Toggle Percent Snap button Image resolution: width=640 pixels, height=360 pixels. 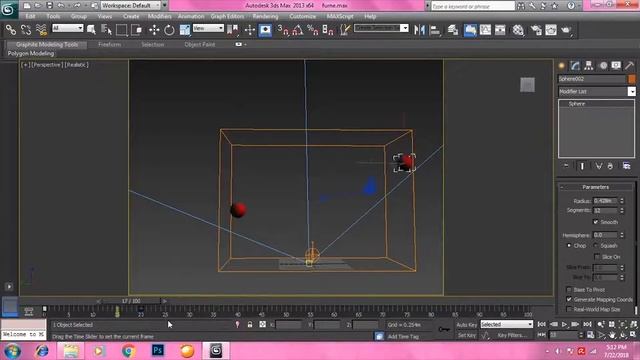313,30
